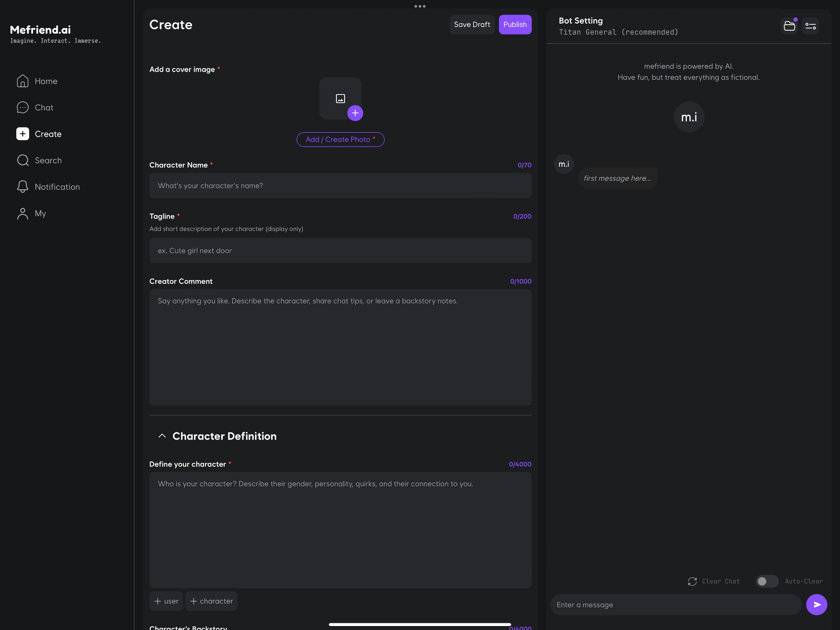Select the Create menu item
840x630 pixels.
click(48, 134)
